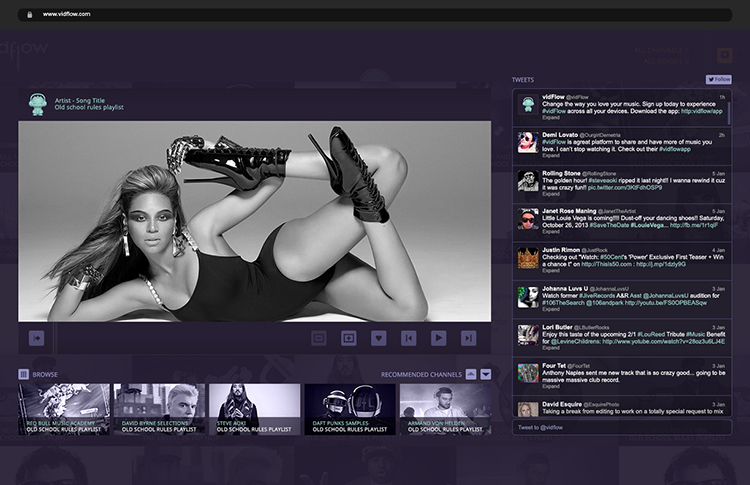The image size is (750, 485).
Task: Open the All Genres dropdown
Action: point(666,61)
